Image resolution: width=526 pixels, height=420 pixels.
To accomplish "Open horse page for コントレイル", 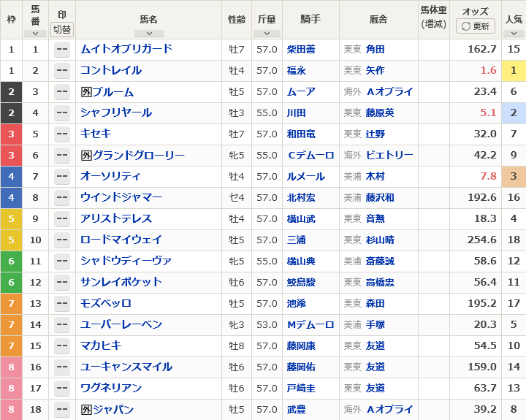I will pyautogui.click(x=111, y=70).
